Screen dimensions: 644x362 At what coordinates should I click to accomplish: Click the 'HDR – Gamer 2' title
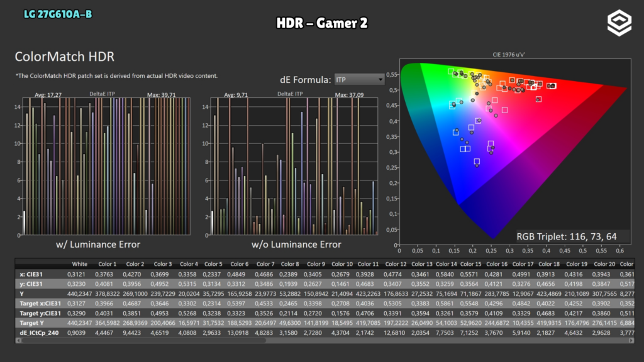click(322, 23)
